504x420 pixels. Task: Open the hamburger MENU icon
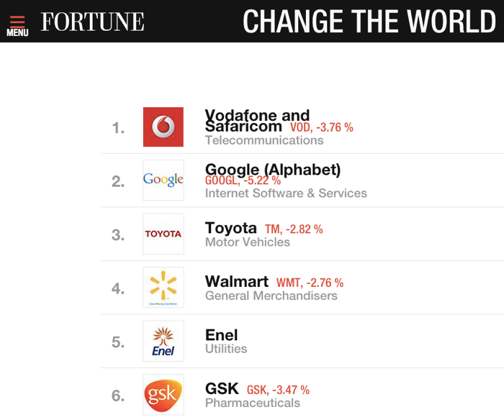pos(17,26)
